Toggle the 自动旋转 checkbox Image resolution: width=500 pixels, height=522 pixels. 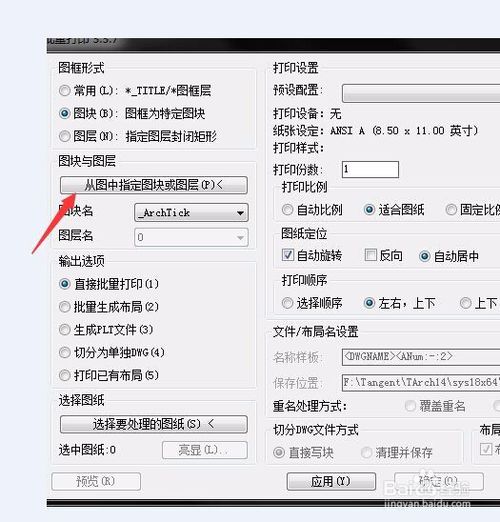click(x=288, y=255)
